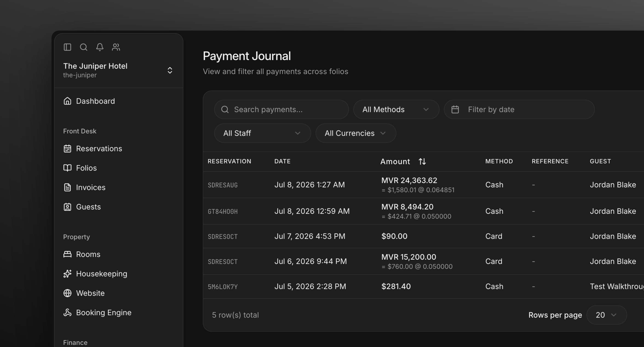Click Jordan Blake in SDRESAUG row

[613, 185]
